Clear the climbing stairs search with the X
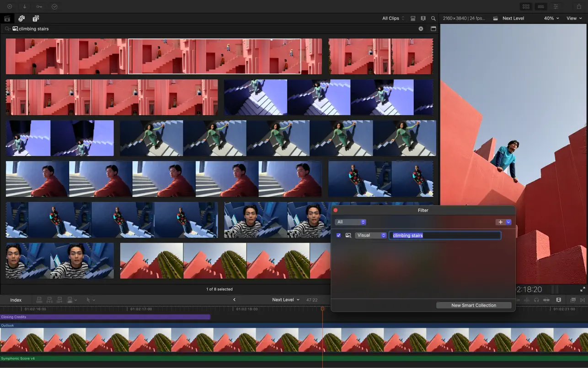The height and width of the screenshot is (368, 588). [x=421, y=28]
